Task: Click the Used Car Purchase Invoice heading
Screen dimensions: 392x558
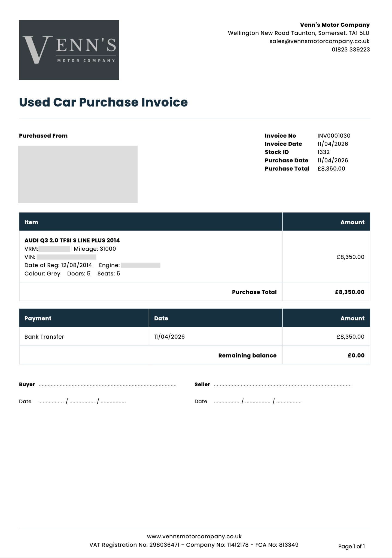Action: (103, 102)
